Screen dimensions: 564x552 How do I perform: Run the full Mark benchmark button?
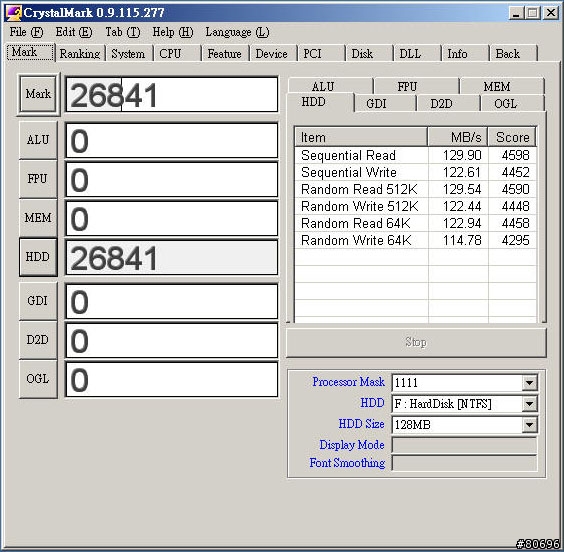(38, 94)
